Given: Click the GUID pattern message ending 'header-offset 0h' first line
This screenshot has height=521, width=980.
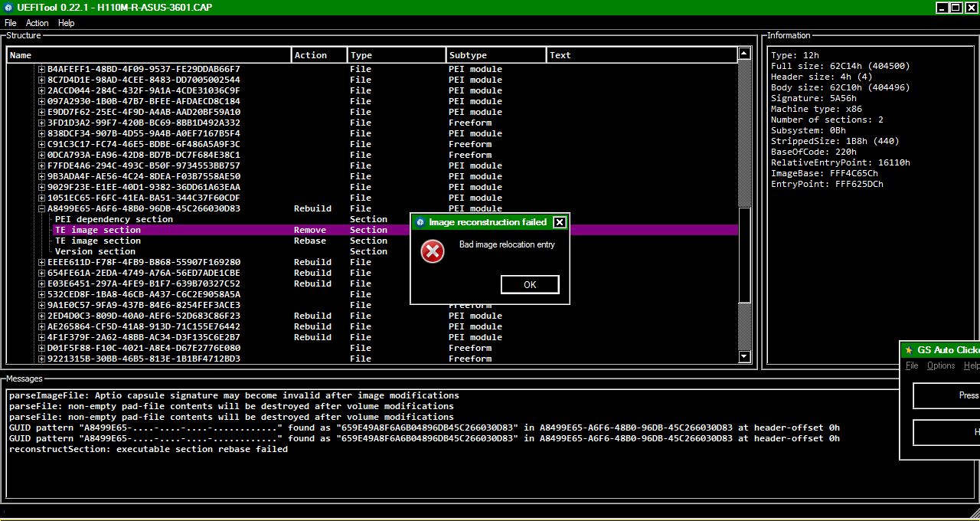Looking at the screenshot, I should click(424, 428).
